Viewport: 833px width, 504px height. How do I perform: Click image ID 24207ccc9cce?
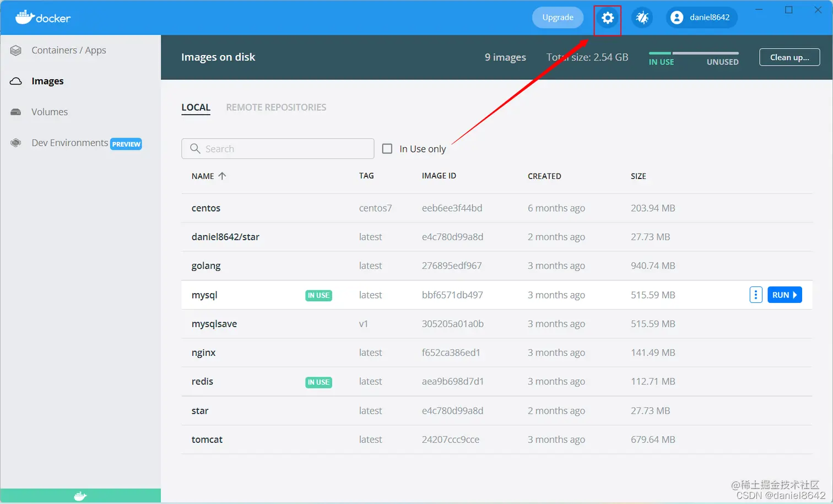pyautogui.click(x=451, y=440)
